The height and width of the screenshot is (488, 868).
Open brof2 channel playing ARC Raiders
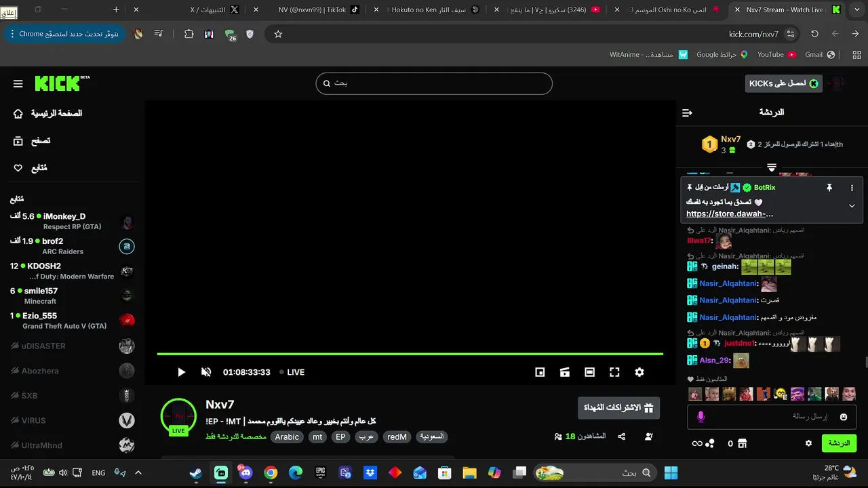(x=72, y=246)
